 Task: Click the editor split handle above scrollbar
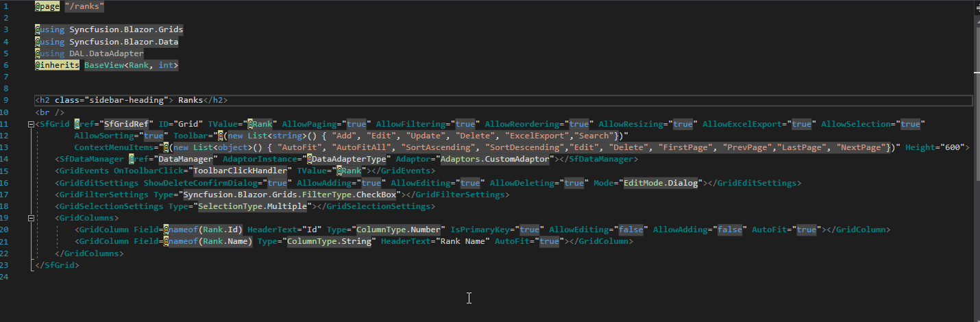click(975, 4)
